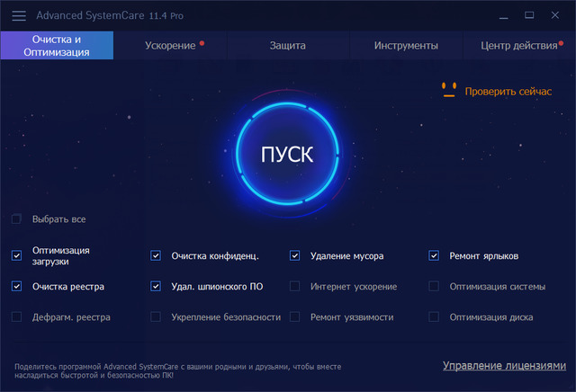
Task: Toggle the Очистка реестра checkbox
Action: point(16,286)
